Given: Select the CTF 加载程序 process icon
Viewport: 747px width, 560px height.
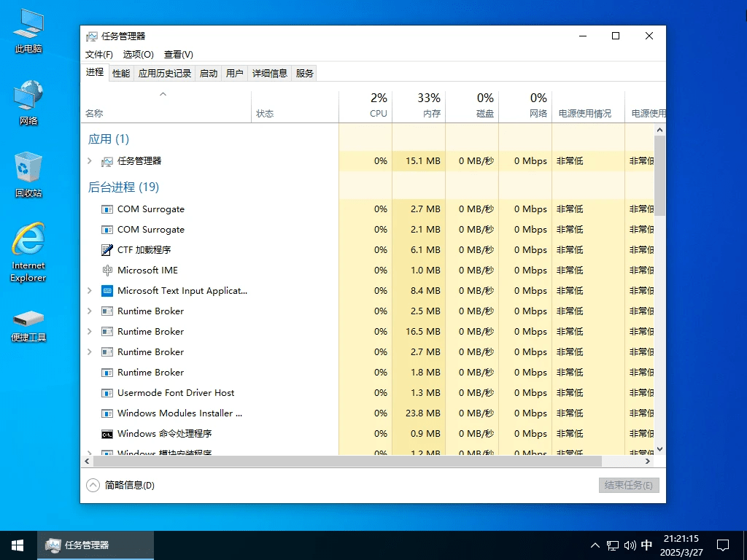Looking at the screenshot, I should coord(107,249).
